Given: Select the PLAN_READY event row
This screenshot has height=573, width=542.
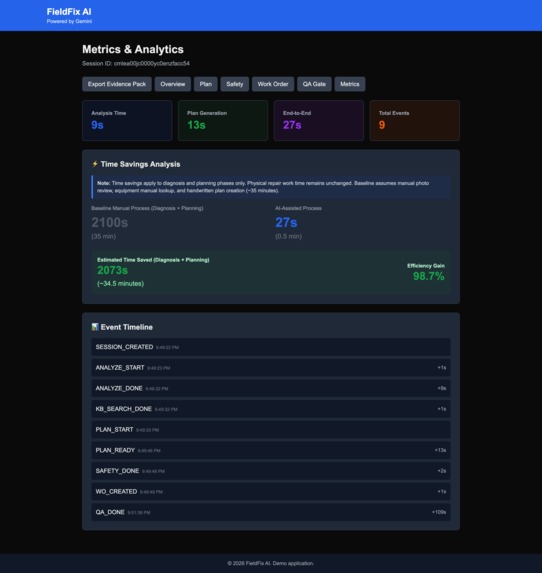Looking at the screenshot, I should point(271,450).
